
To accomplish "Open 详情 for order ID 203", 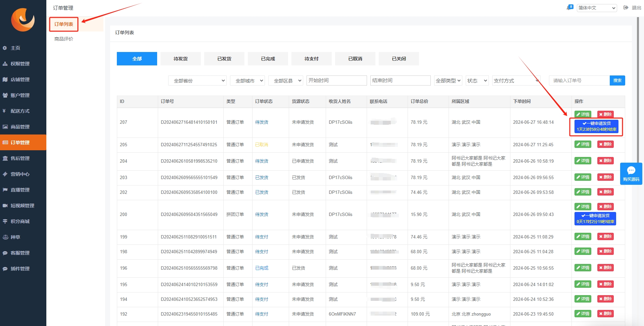I will 583,177.
